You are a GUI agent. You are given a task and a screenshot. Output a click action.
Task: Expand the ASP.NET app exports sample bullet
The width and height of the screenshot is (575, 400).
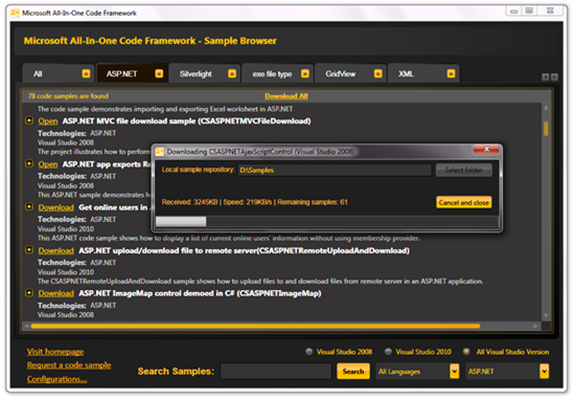point(29,164)
